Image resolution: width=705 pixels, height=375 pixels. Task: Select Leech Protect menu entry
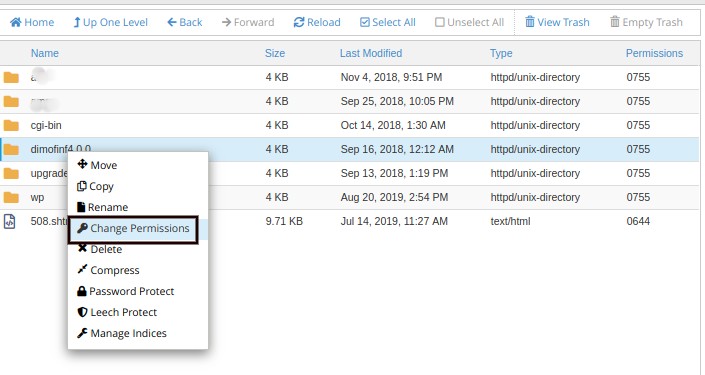coord(117,312)
